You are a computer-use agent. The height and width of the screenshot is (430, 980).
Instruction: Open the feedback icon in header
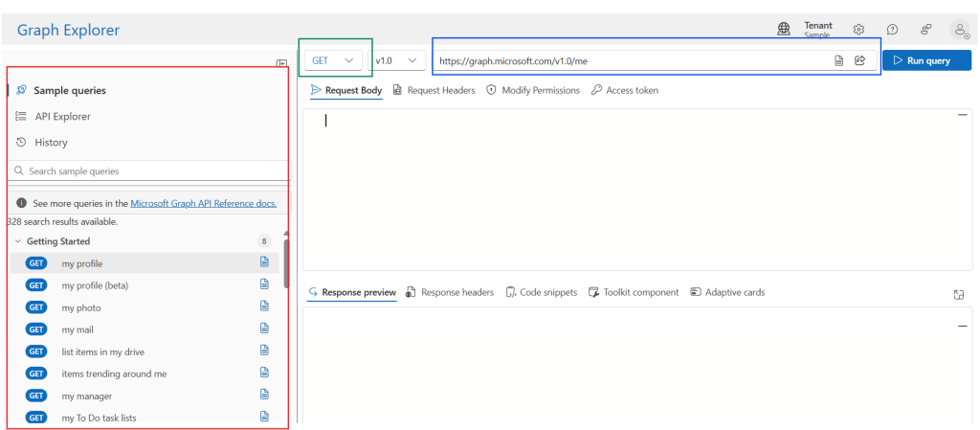926,30
